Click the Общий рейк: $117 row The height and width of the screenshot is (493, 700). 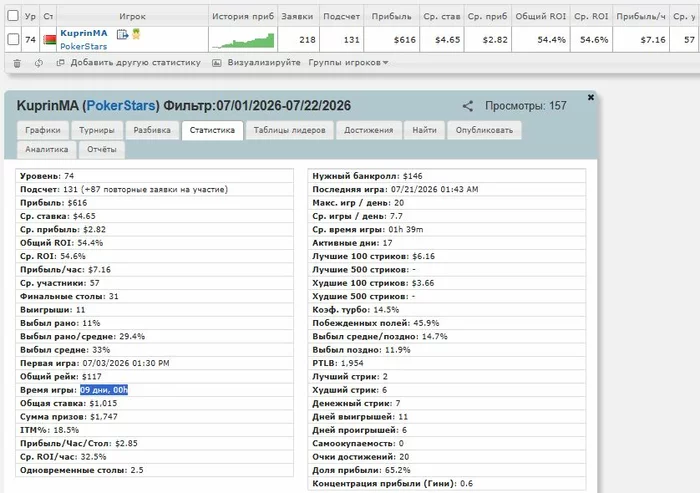point(154,376)
